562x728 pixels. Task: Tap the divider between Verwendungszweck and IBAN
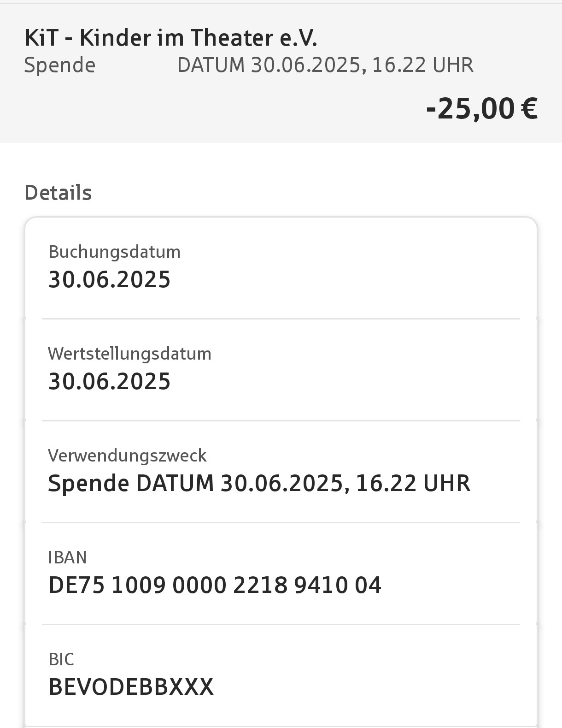coord(281,522)
